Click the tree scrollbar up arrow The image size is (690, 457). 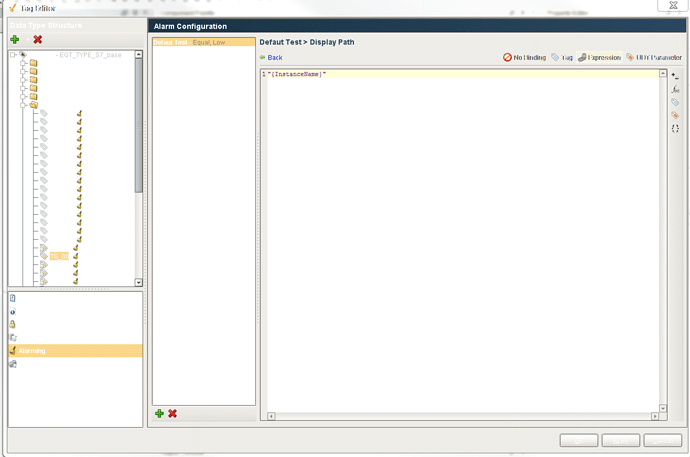point(139,54)
